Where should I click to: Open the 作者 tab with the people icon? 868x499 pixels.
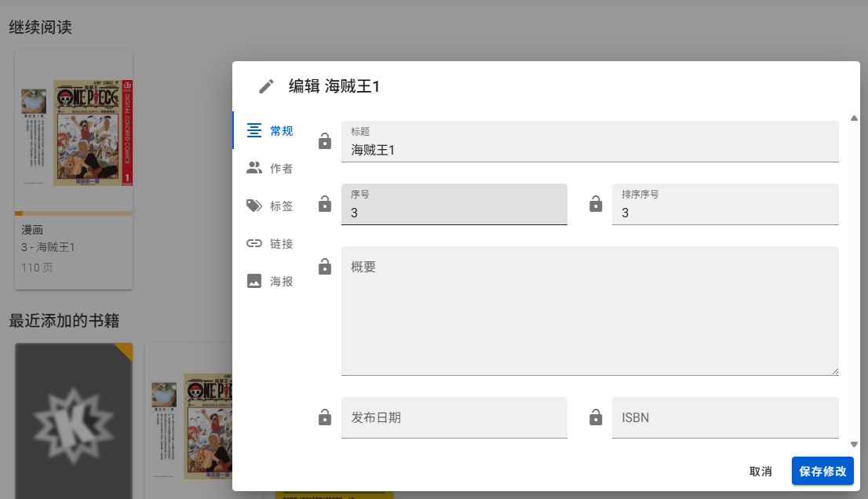270,168
